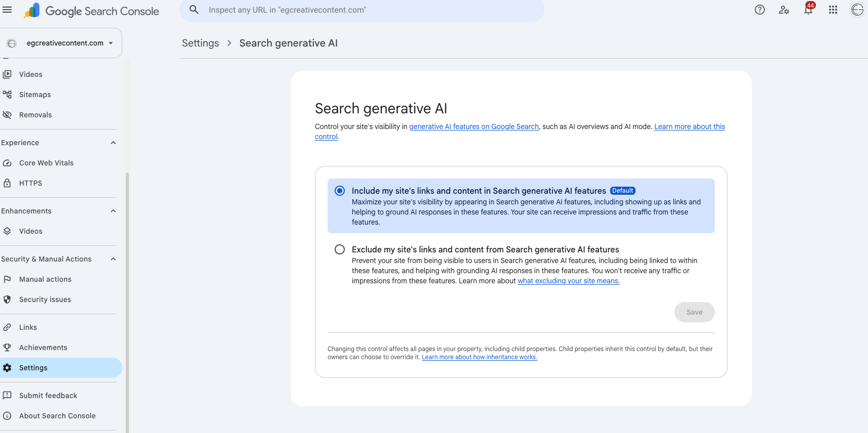Open the egcreativecontent.com property dropdown
Image resolution: width=868 pixels, height=433 pixels.
61,43
